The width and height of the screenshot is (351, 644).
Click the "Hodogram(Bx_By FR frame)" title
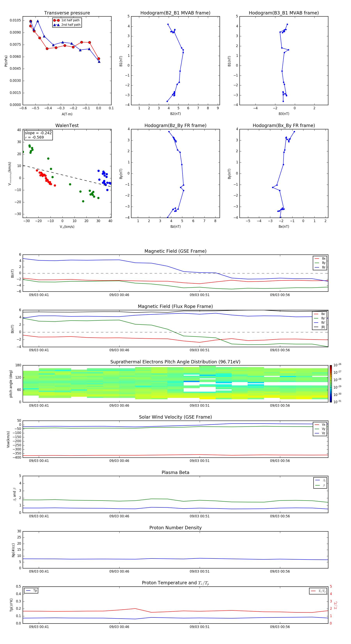click(x=284, y=125)
